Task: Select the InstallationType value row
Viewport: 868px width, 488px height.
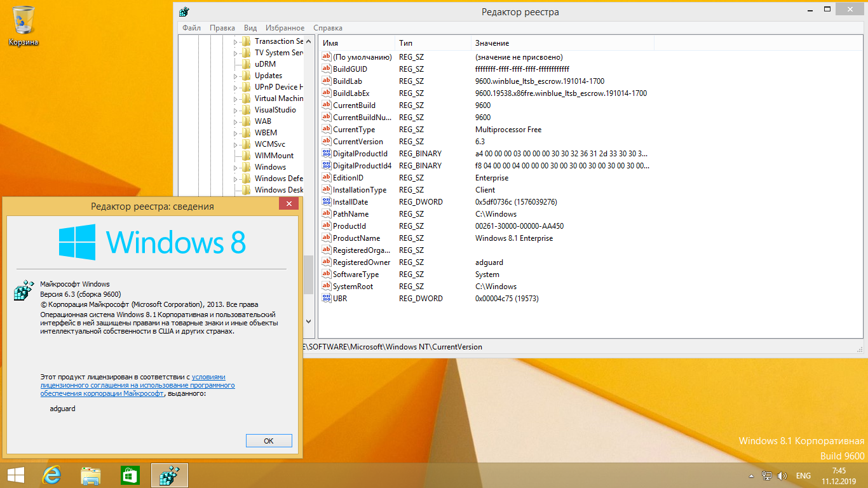Action: (485, 189)
